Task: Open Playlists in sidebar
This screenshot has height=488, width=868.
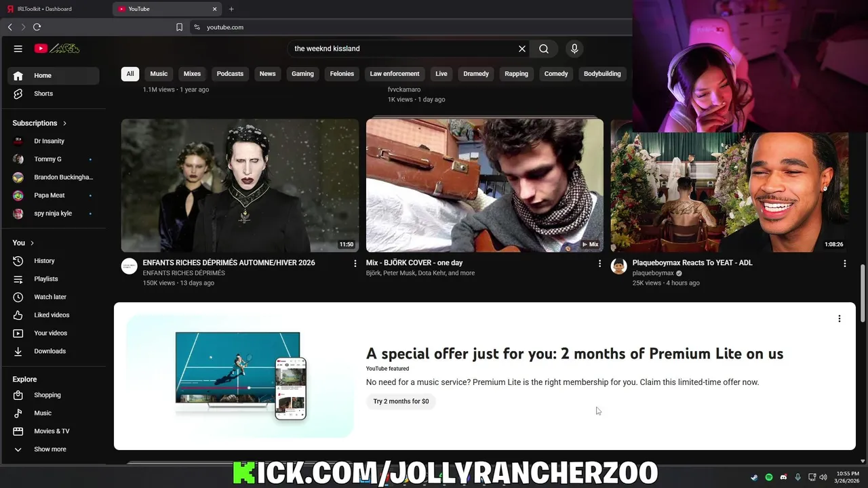Action: click(54, 279)
